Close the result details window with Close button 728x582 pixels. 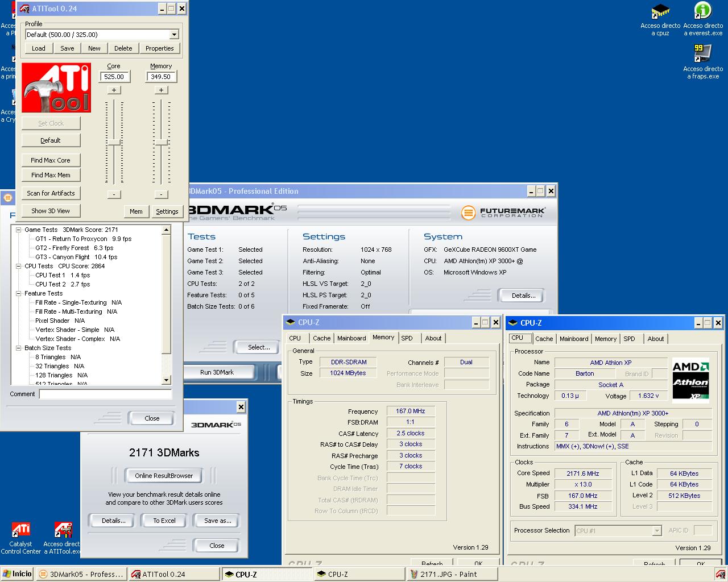tap(152, 418)
